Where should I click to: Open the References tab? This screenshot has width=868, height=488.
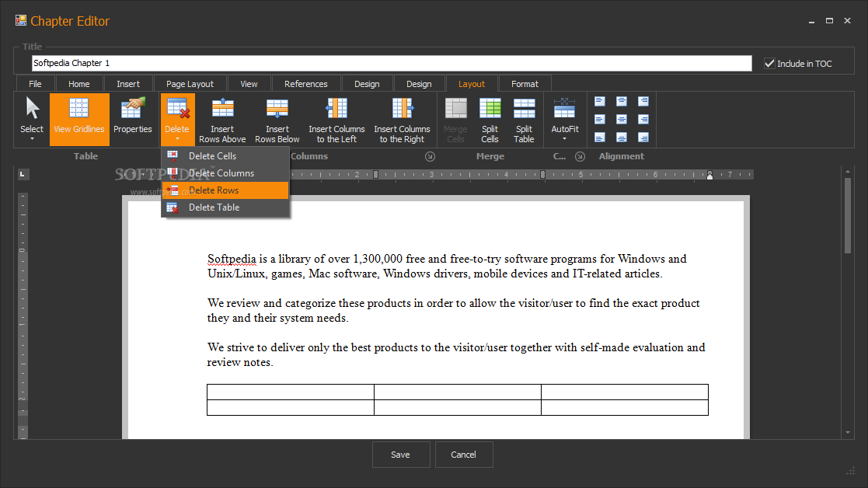(306, 84)
